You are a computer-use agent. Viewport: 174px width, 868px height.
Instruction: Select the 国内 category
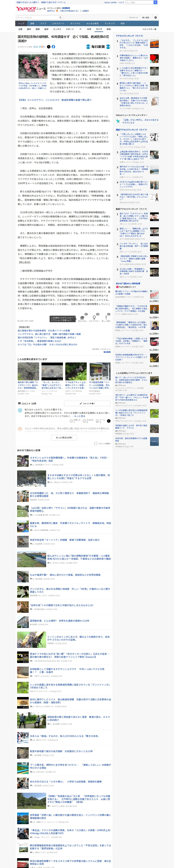coord(29,29)
